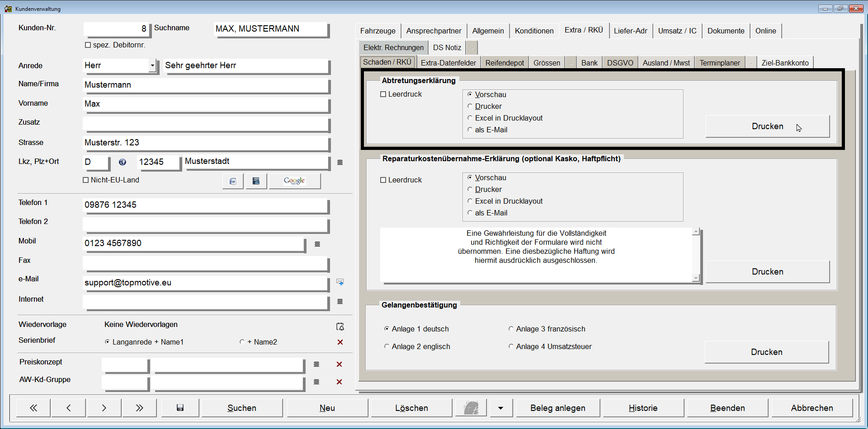Open the Word document icon button
This screenshot has width=868, height=429.
pyautogui.click(x=233, y=181)
